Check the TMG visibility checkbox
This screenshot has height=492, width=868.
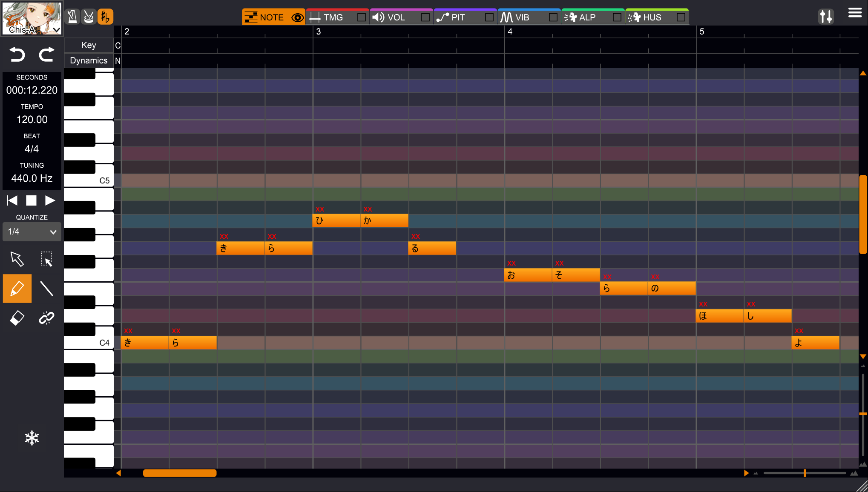click(361, 17)
